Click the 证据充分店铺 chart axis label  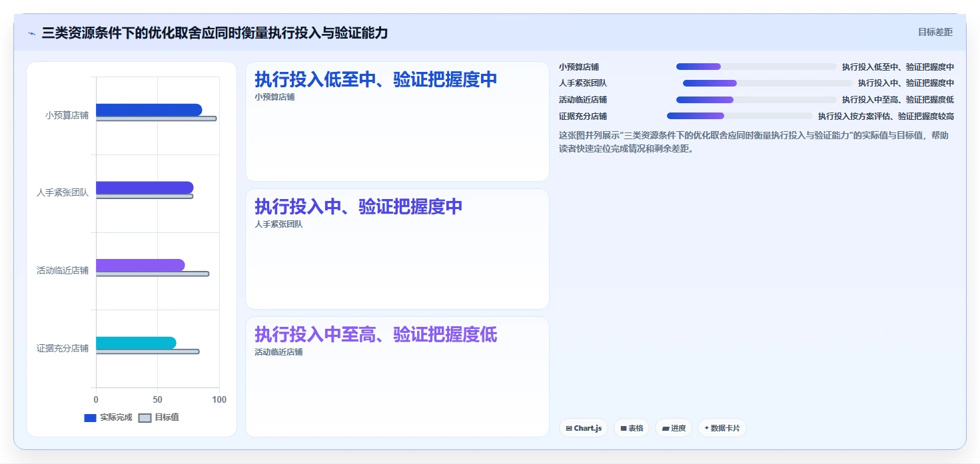[63, 348]
